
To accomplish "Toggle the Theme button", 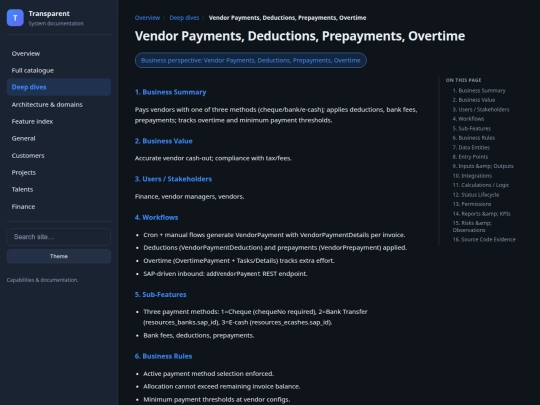I will [59, 256].
